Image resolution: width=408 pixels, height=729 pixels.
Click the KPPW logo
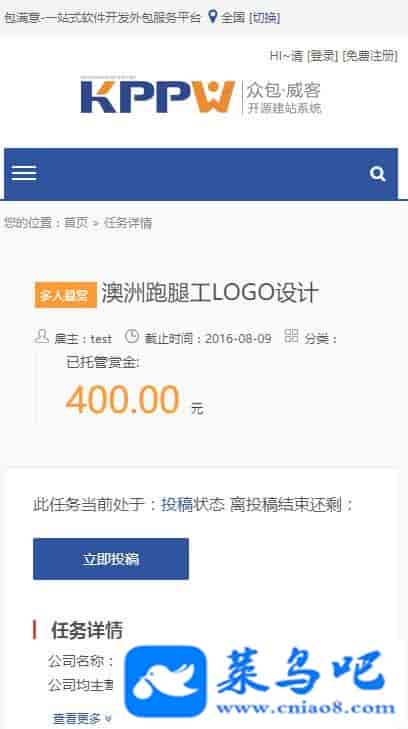pos(201,97)
